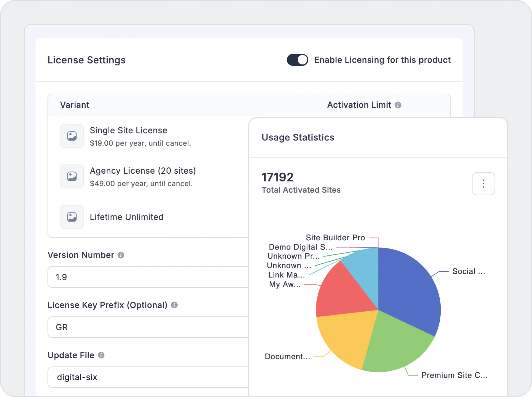Click Version Number info icon
Viewport: 532px width, 397px height.
click(121, 255)
